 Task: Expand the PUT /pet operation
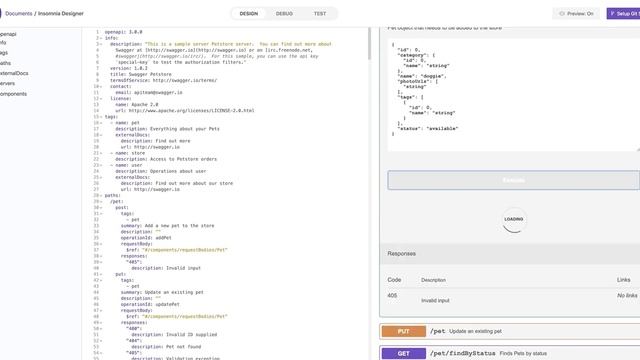510,331
